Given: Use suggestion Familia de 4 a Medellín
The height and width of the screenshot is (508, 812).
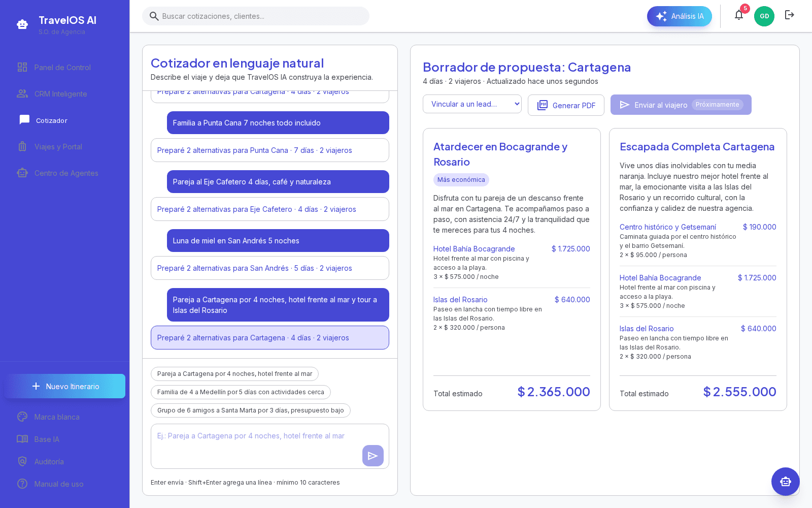Looking at the screenshot, I should 241,392.
